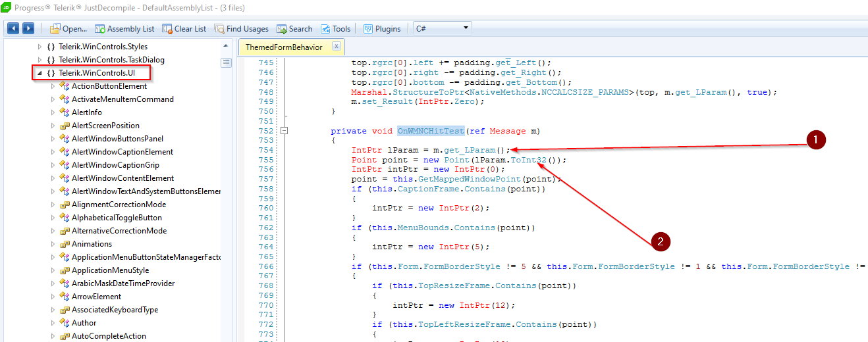Expand the Telerik.WinControls.Styles namespace
The height and width of the screenshot is (342, 868).
coord(40,47)
